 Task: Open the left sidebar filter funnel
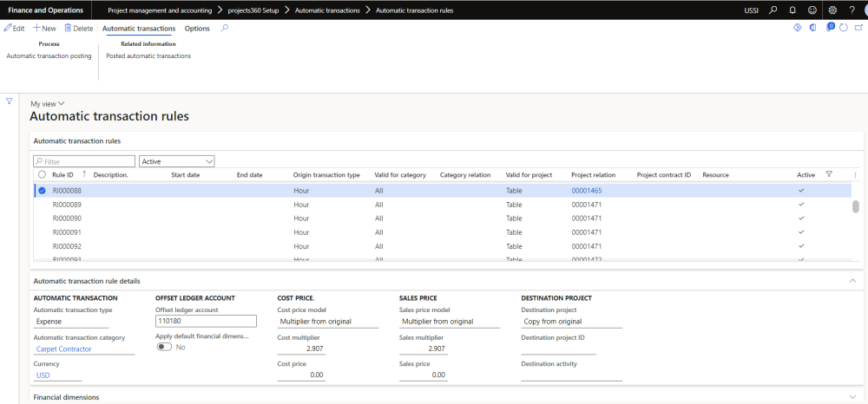tap(10, 101)
